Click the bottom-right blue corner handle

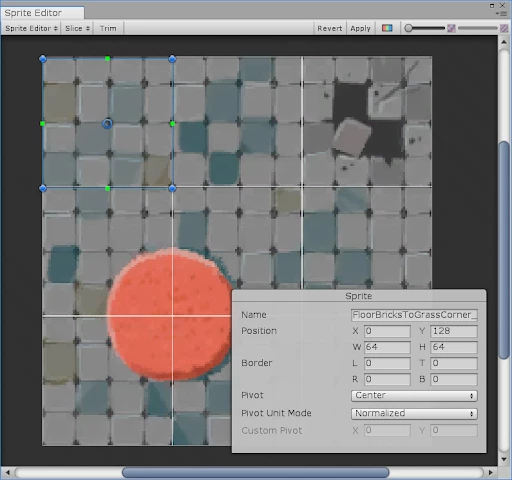[x=172, y=188]
